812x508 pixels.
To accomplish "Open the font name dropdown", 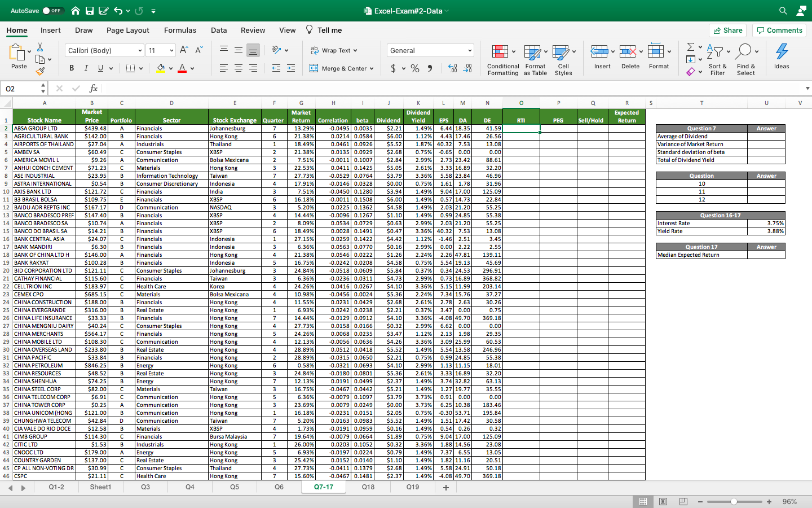I will click(140, 51).
